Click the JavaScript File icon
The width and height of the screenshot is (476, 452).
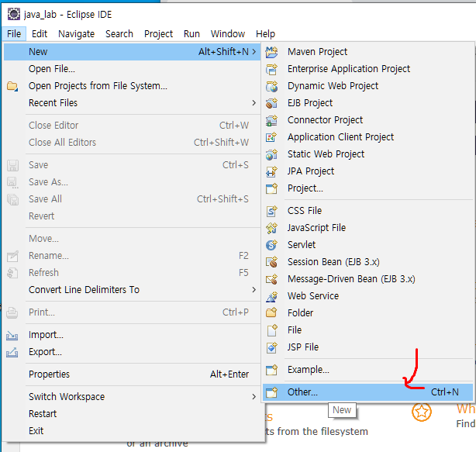271,228
